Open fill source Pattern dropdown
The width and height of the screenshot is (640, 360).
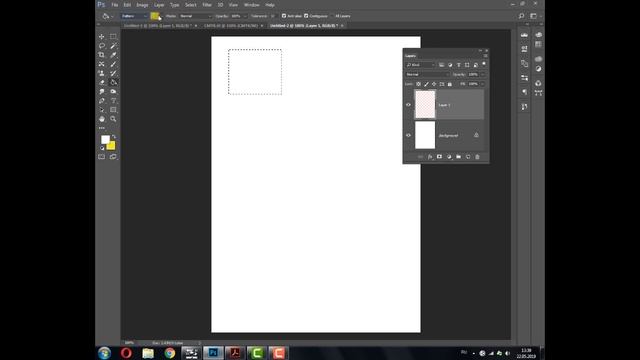point(134,16)
